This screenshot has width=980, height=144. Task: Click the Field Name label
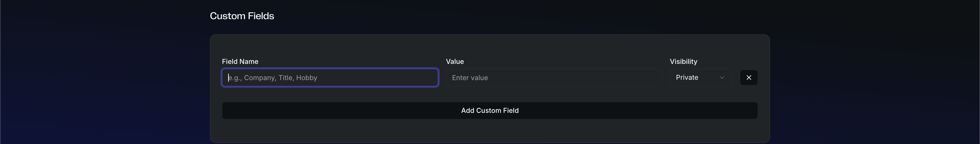tap(240, 62)
